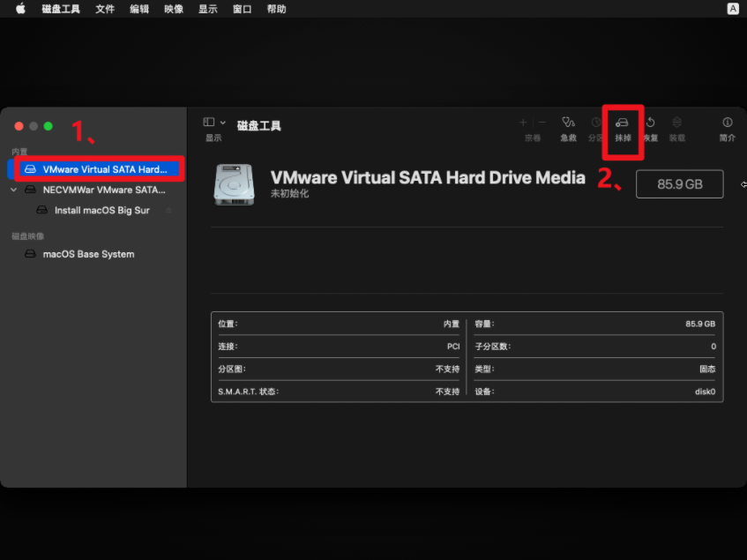Click the input source A icon
Viewport: 747px width, 560px height.
click(x=733, y=9)
